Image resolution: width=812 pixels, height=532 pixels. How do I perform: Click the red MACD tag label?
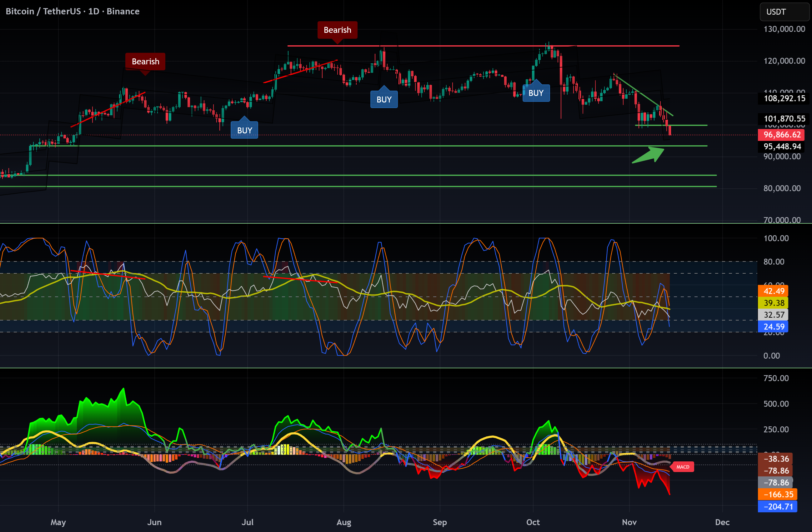tap(683, 467)
